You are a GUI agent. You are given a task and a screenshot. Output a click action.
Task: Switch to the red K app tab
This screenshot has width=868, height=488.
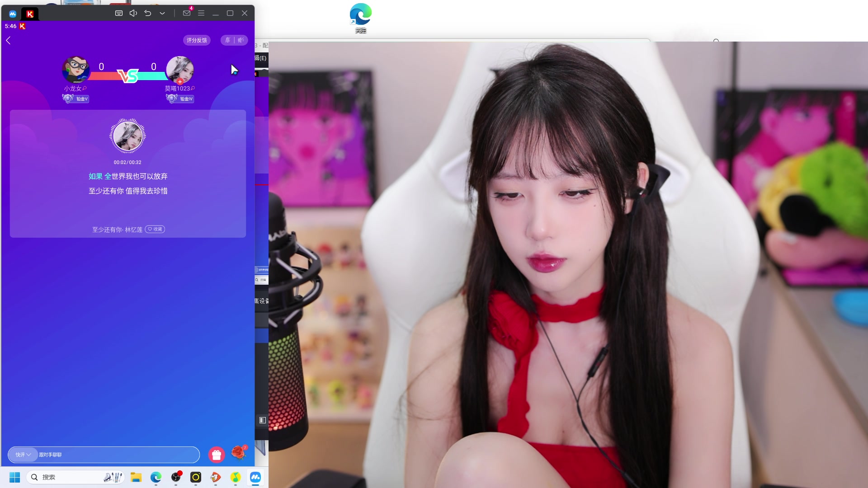pyautogui.click(x=30, y=14)
